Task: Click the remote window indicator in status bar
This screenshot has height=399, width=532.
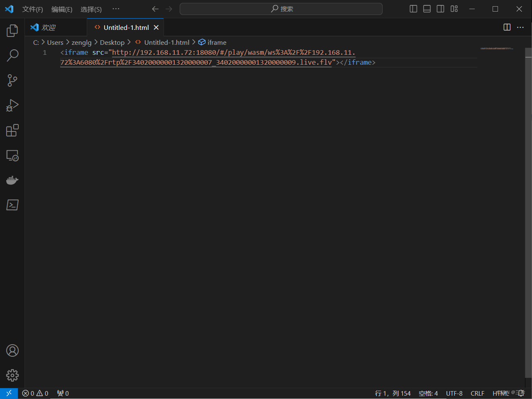Action: tap(9, 393)
